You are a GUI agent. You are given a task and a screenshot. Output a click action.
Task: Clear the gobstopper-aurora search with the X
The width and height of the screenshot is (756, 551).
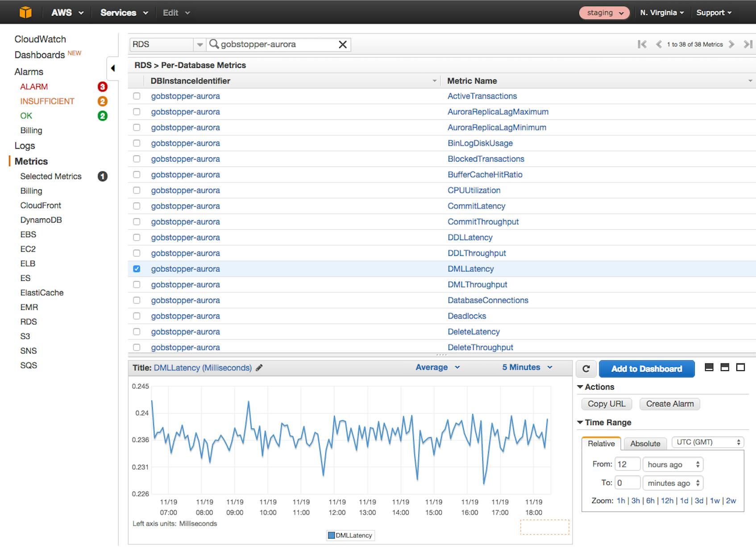(342, 44)
